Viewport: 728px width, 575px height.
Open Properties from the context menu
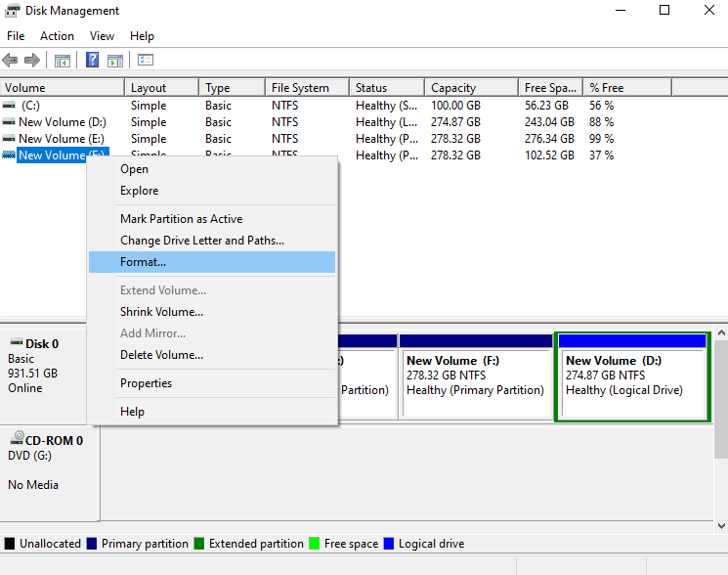[212, 383]
